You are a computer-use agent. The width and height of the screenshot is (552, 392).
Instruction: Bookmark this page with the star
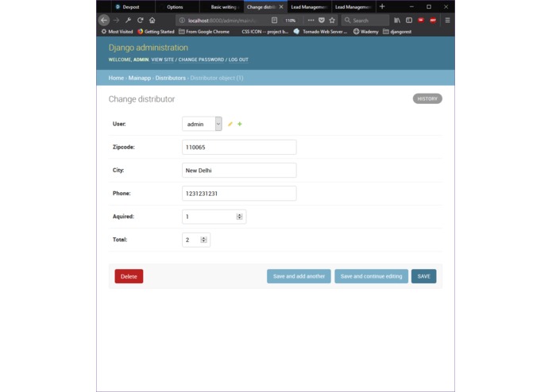[x=332, y=21]
